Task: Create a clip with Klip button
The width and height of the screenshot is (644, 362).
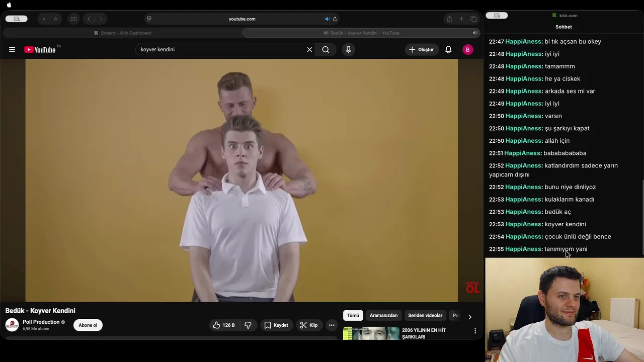Action: pyautogui.click(x=309, y=325)
